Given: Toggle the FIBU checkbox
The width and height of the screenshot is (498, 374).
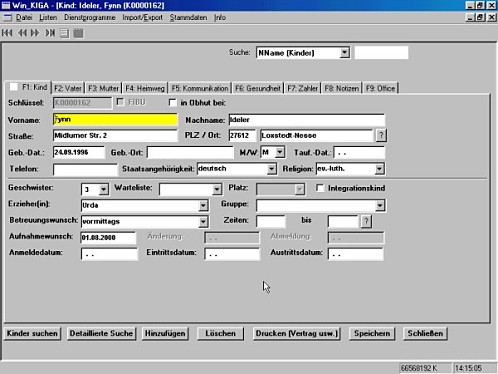Looking at the screenshot, I should pos(120,102).
